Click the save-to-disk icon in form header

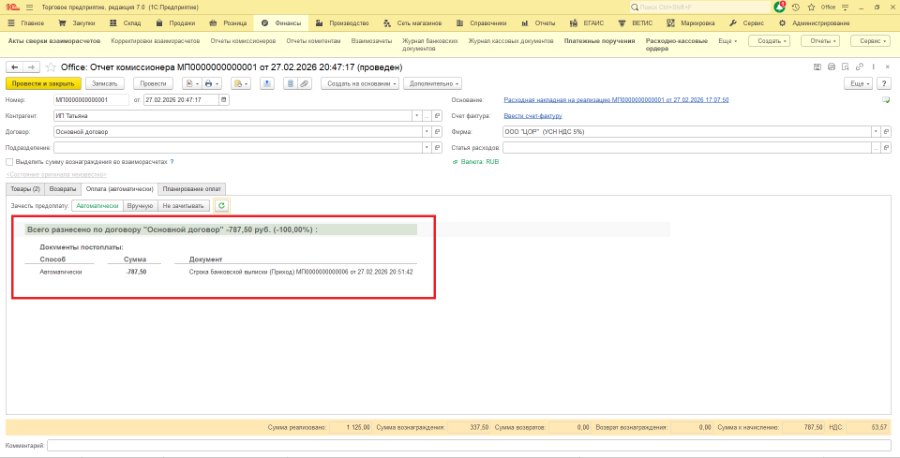tap(817, 67)
